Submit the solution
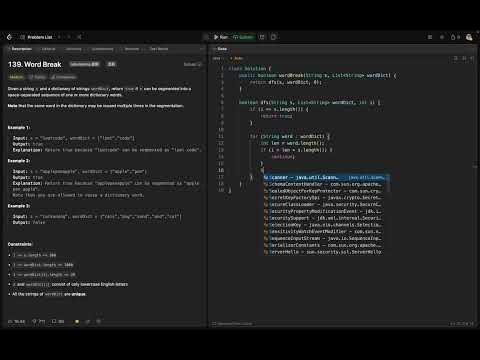Viewport: 480px width, 360px height. tap(243, 37)
